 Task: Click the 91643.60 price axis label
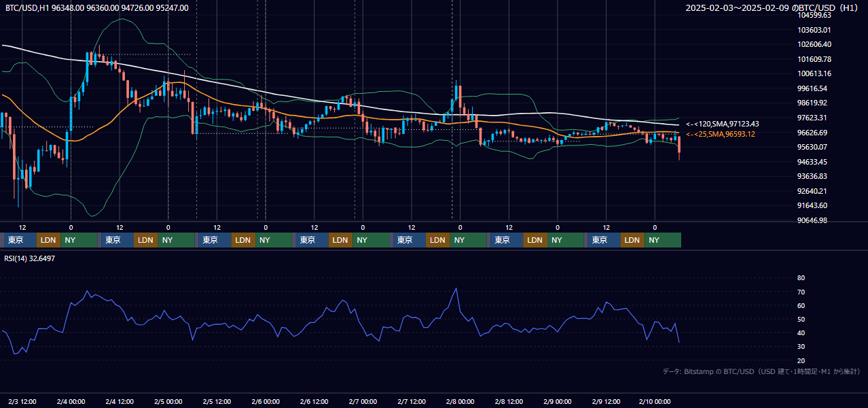pyautogui.click(x=812, y=205)
